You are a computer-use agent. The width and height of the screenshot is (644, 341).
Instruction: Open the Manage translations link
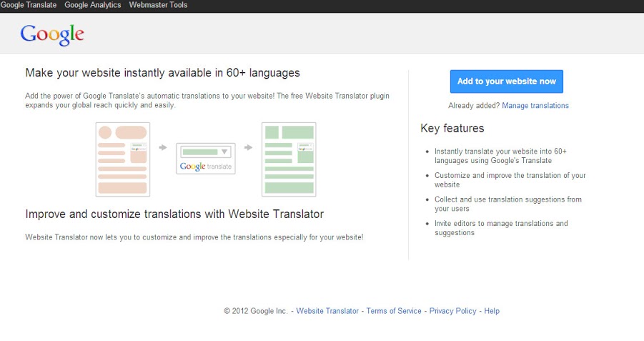coord(535,106)
